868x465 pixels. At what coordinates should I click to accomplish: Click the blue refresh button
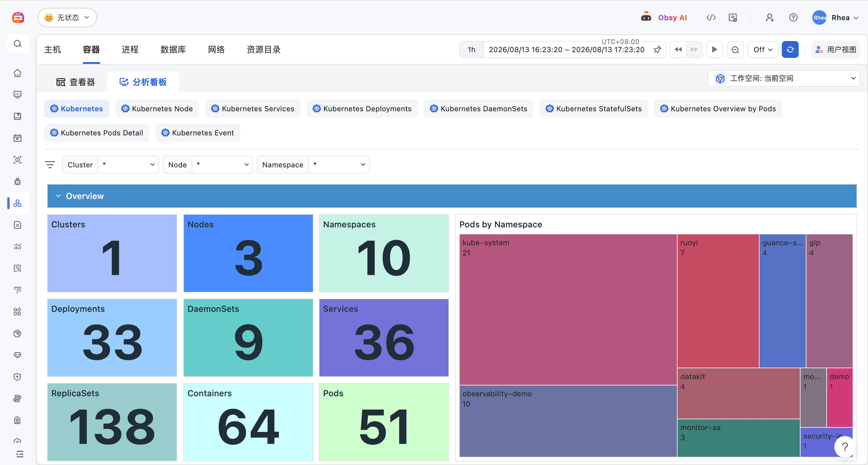(790, 49)
